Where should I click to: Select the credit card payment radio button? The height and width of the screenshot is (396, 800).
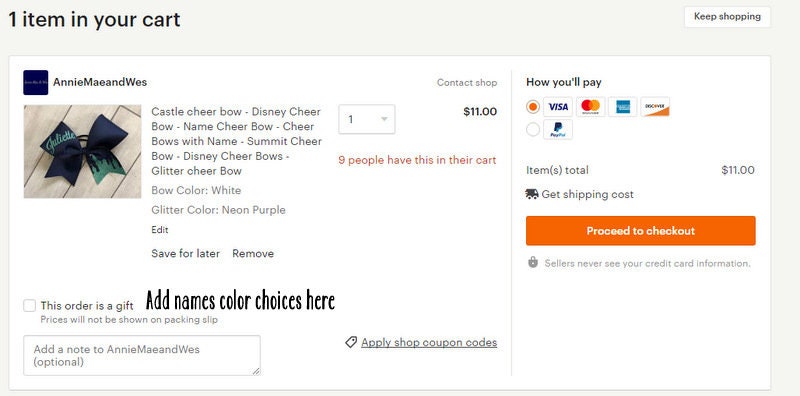coord(533,107)
